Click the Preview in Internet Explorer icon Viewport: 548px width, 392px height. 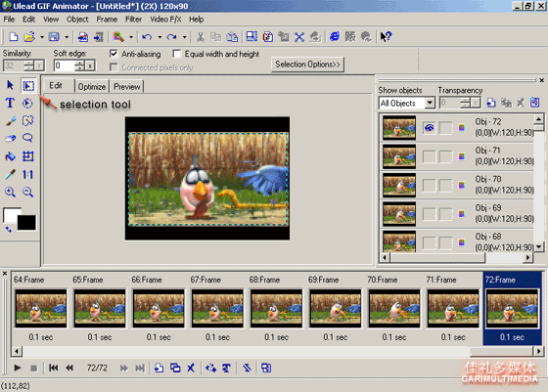(x=335, y=36)
